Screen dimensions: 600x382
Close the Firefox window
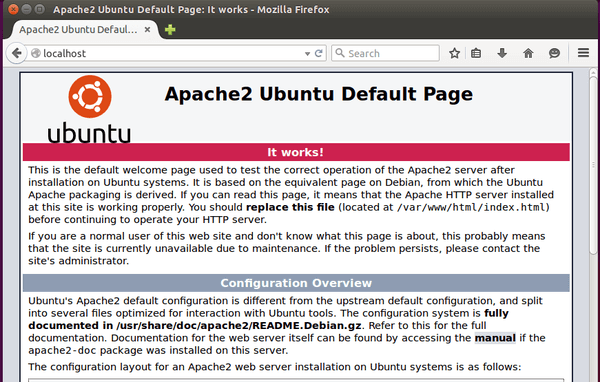coord(13,9)
